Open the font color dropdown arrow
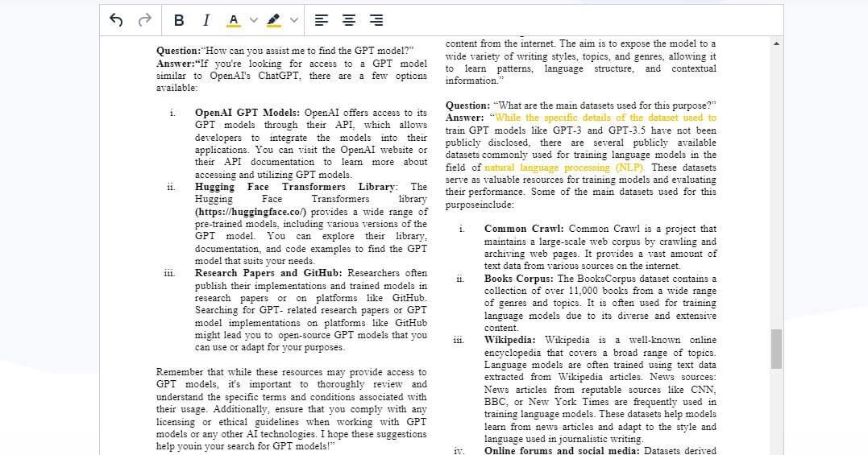The height and width of the screenshot is (455, 868). 254,20
